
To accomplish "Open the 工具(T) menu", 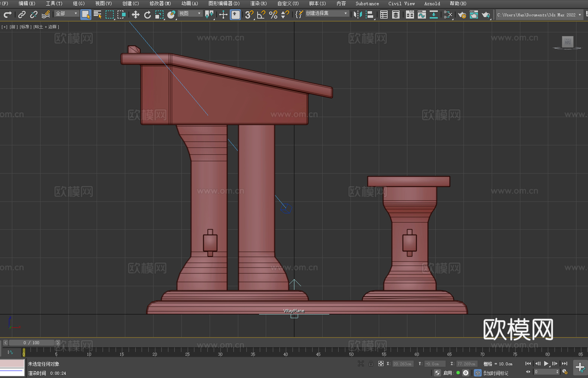I will tap(54, 3).
